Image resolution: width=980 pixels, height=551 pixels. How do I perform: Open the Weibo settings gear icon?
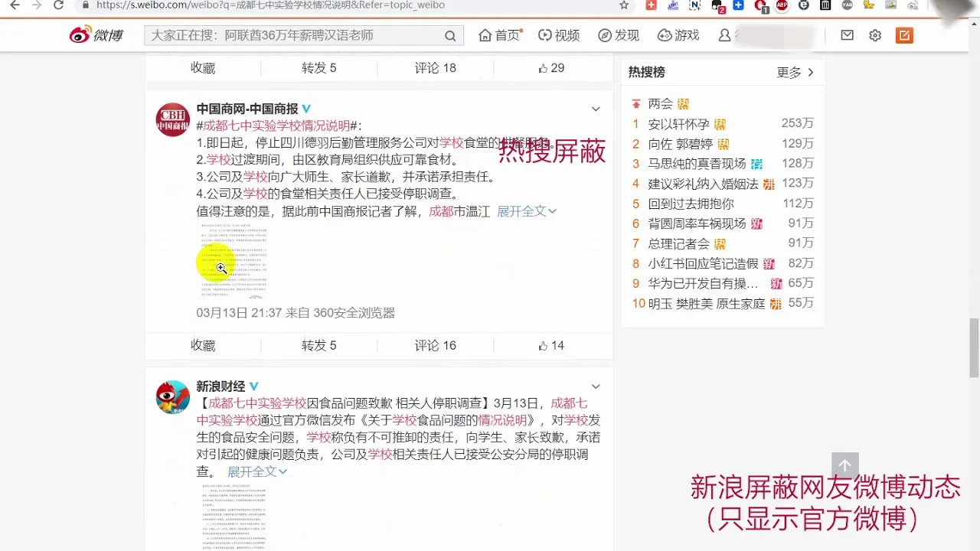click(875, 35)
